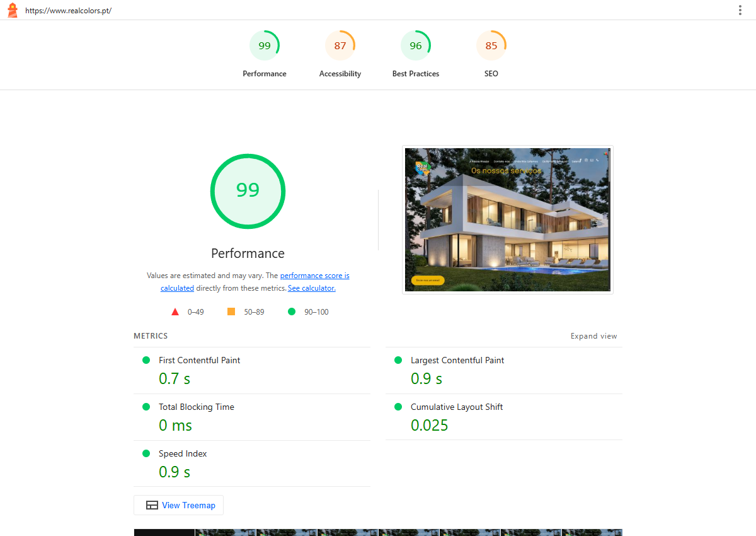
Task: Open the "See calculator." link
Action: (x=312, y=288)
